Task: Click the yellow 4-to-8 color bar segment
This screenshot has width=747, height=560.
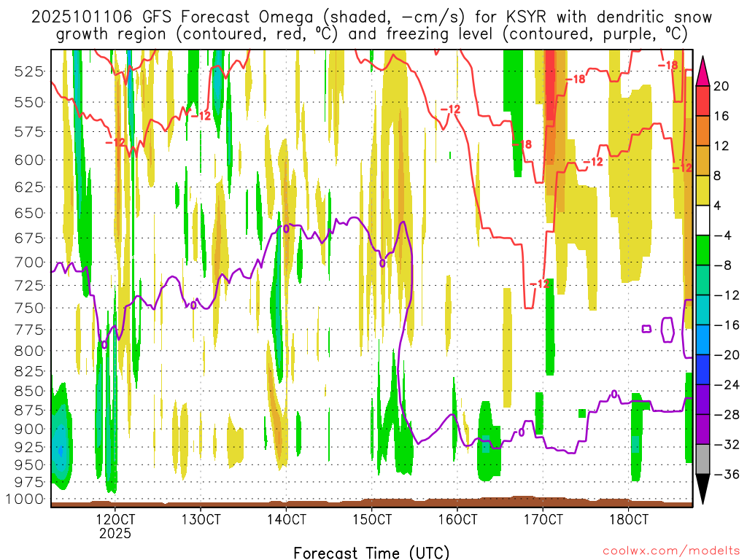Action: 703,190
